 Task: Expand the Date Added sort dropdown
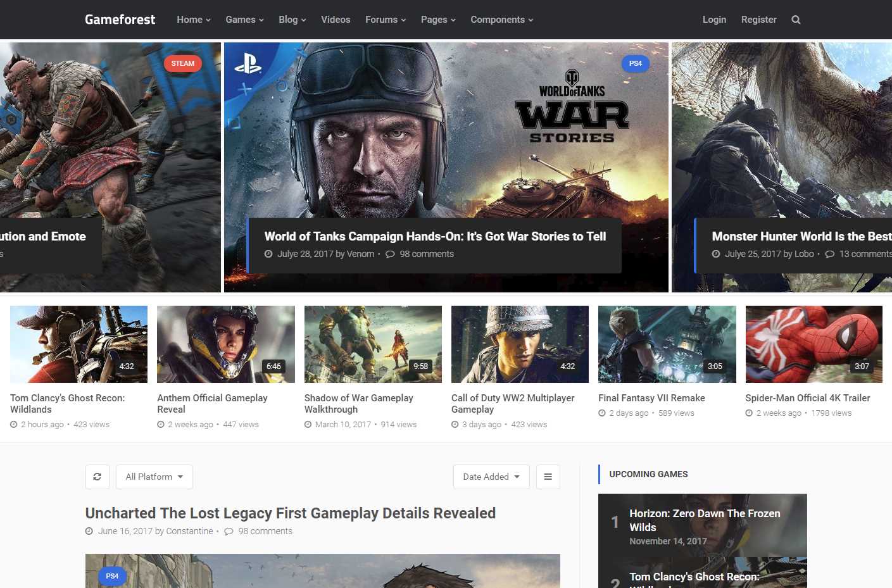[491, 477]
